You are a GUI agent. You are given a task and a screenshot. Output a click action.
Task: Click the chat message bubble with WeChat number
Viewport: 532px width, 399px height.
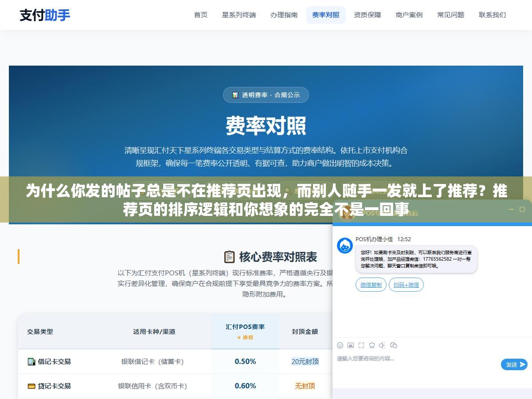pos(416,259)
